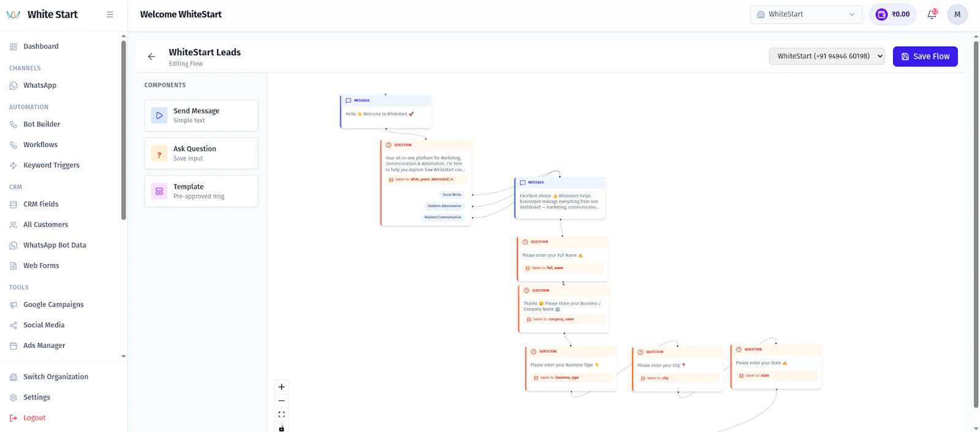This screenshot has width=980, height=432.
Task: Click the Bot Builder sidebar icon
Action: [13, 124]
